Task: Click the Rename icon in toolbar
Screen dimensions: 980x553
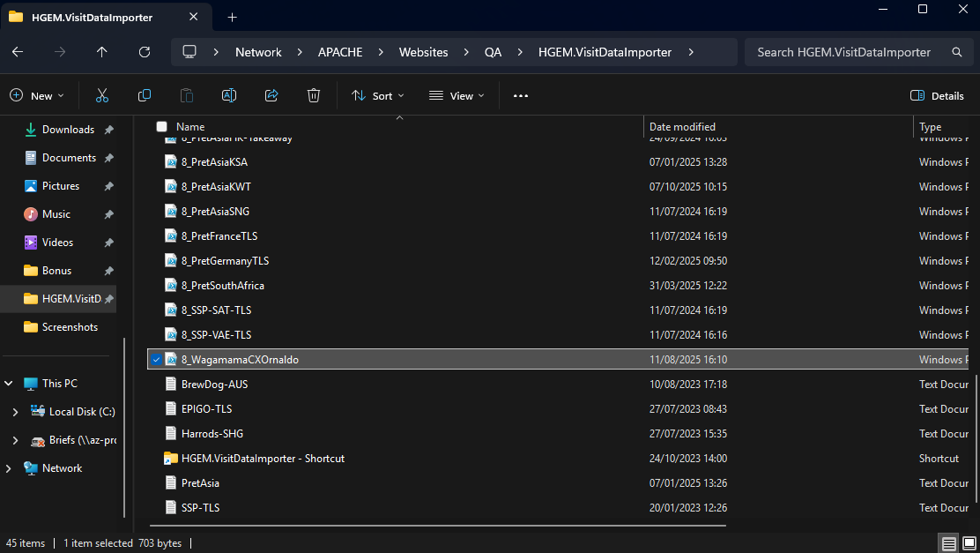Action: tap(229, 95)
